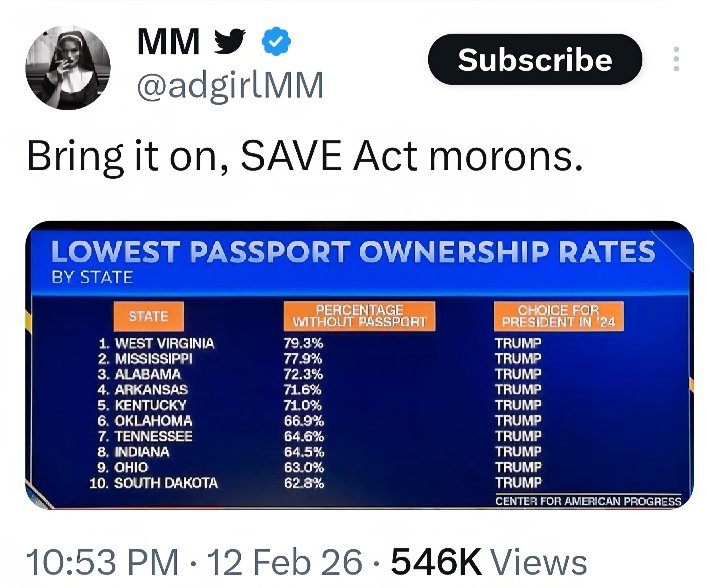Open the 546K Views count
Viewport: 709px width, 588px height.
[489, 562]
